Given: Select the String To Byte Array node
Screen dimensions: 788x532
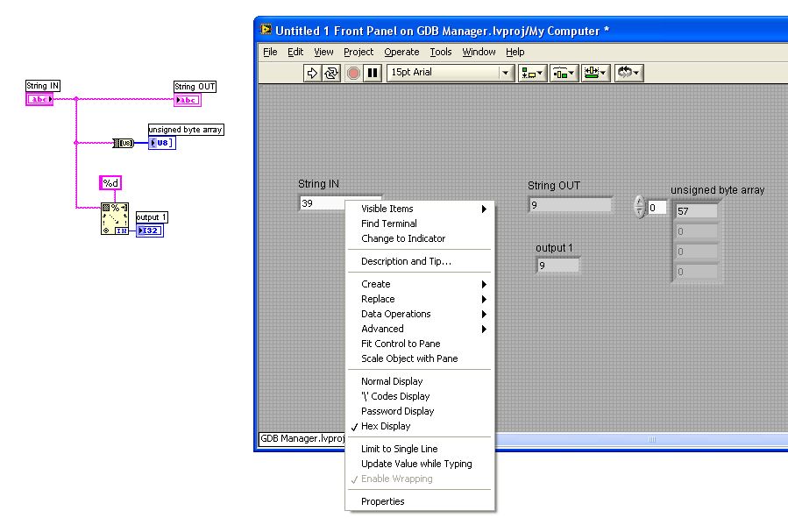Looking at the screenshot, I should [x=123, y=143].
